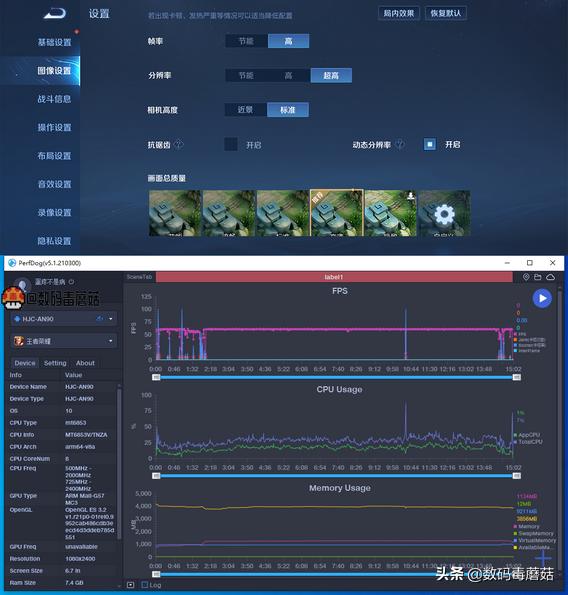Click the label1 scene bar

click(334, 277)
